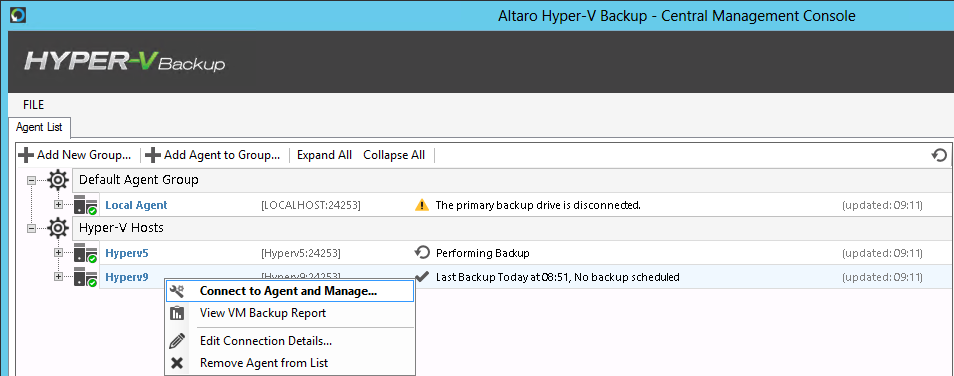Open the Hyperv9 agent link
954x376 pixels.
pyautogui.click(x=127, y=277)
